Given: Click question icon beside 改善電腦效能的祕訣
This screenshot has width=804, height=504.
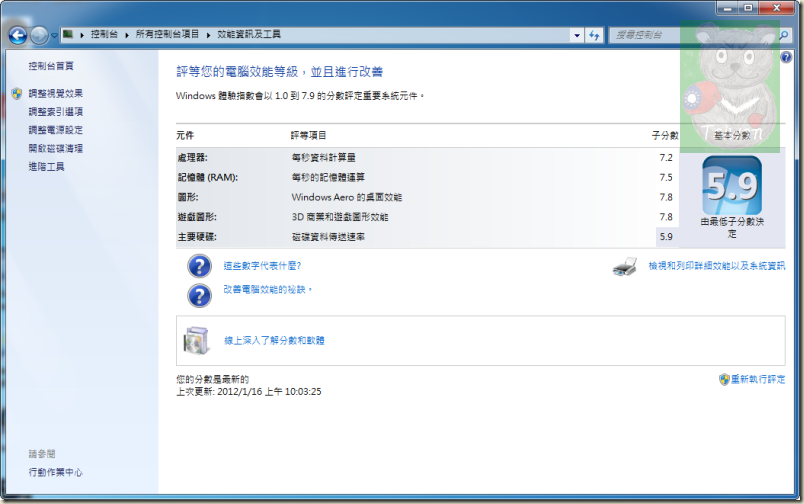Looking at the screenshot, I should (x=199, y=296).
